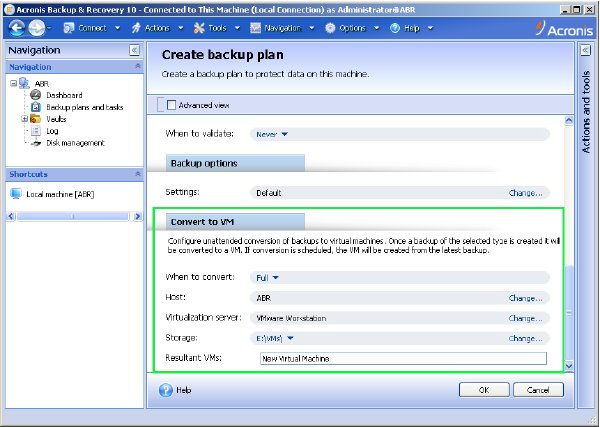The image size is (600, 427).
Task: Open the Connect menu dropdown arrow
Action: (117, 28)
